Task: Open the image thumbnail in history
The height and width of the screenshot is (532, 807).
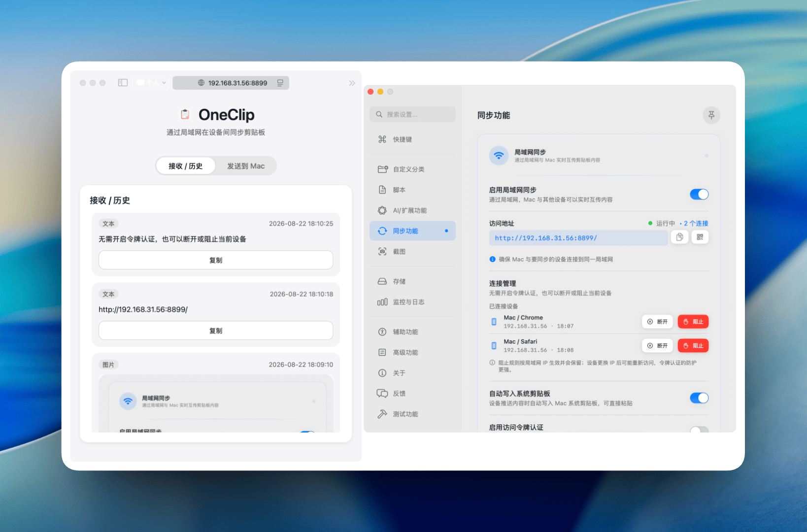Action: 216,404
